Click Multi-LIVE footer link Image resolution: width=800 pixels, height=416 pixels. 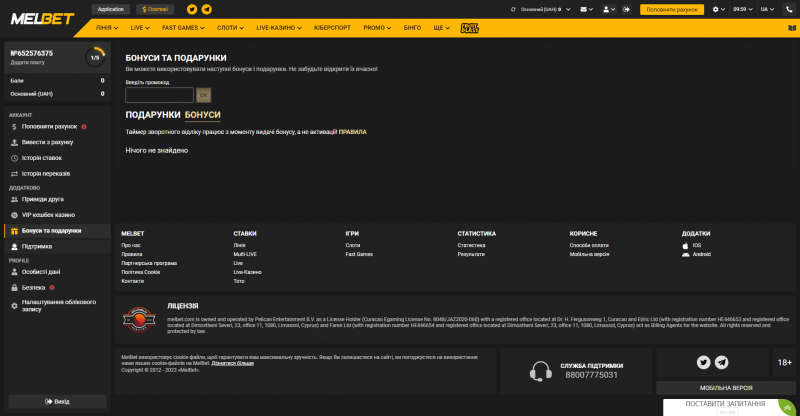tap(245, 254)
